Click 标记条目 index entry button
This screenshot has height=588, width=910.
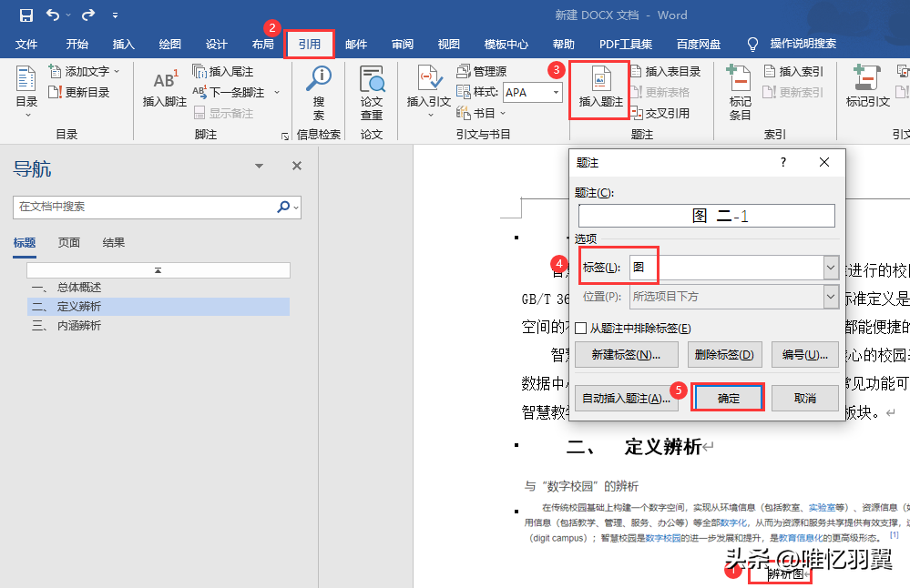pos(740,93)
